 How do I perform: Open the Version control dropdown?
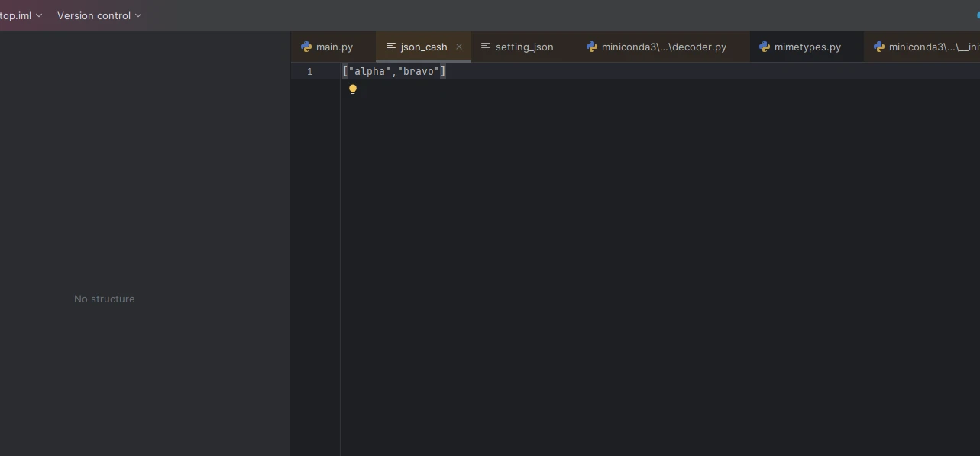99,15
